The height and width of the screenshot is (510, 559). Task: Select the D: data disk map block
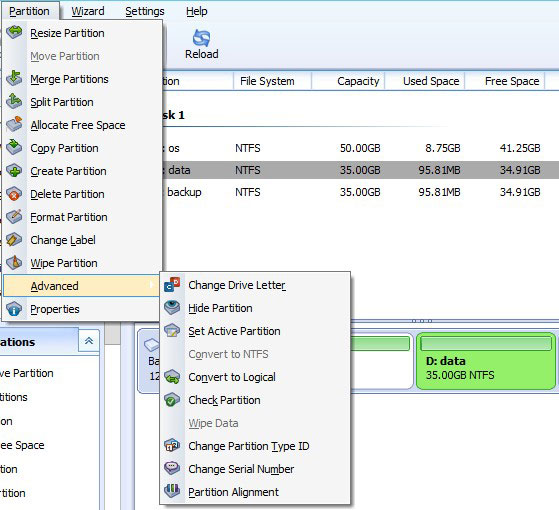click(x=486, y=361)
